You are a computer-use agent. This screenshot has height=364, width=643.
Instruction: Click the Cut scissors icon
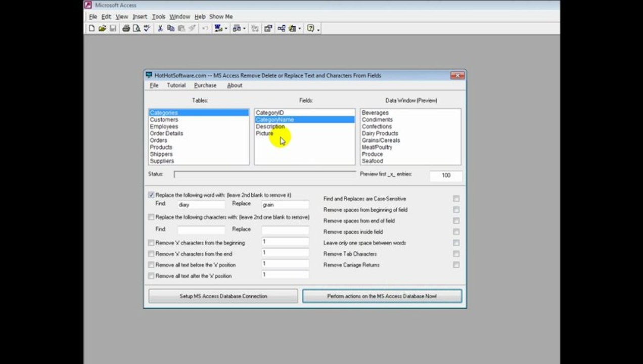160,29
